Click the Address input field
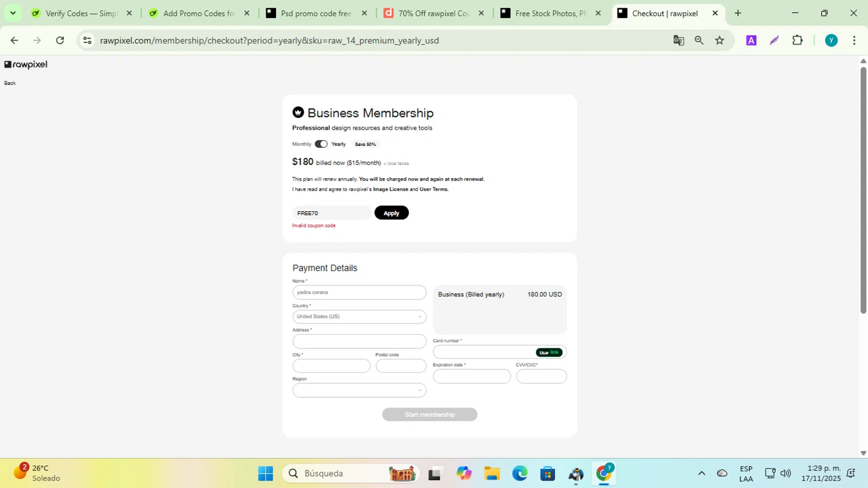868x488 pixels. (359, 341)
